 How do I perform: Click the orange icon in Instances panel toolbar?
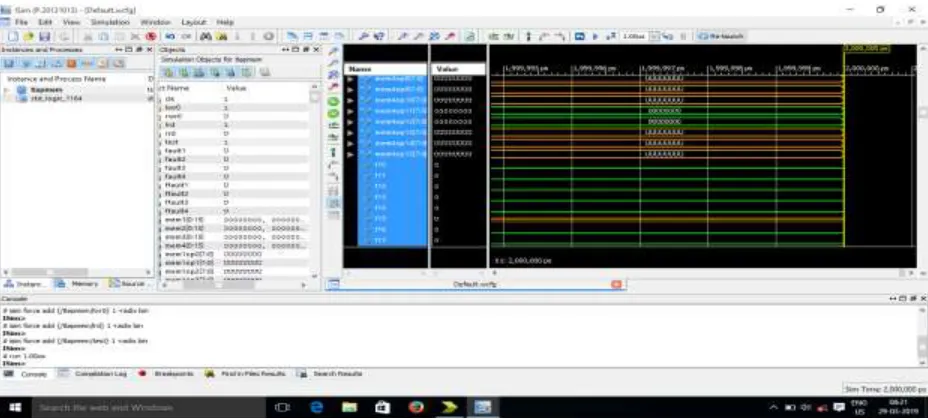[x=72, y=63]
